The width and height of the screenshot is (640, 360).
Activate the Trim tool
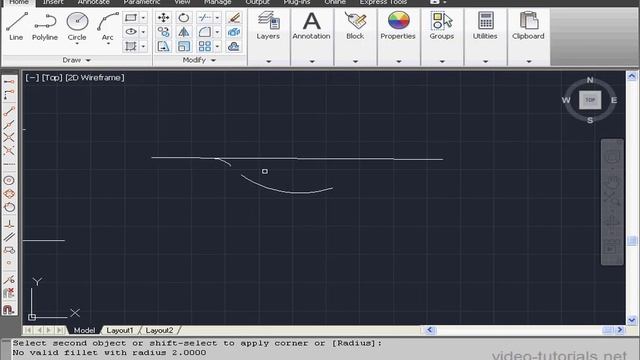[204, 18]
